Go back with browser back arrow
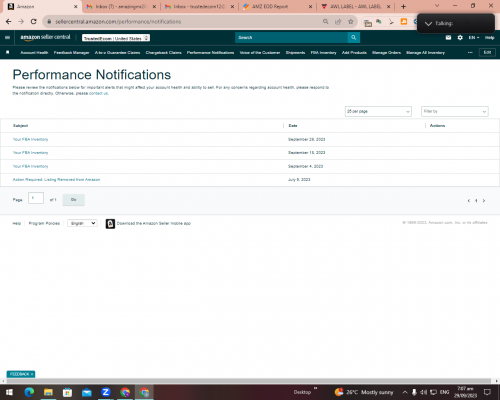This screenshot has width=500, height=400. coord(9,22)
